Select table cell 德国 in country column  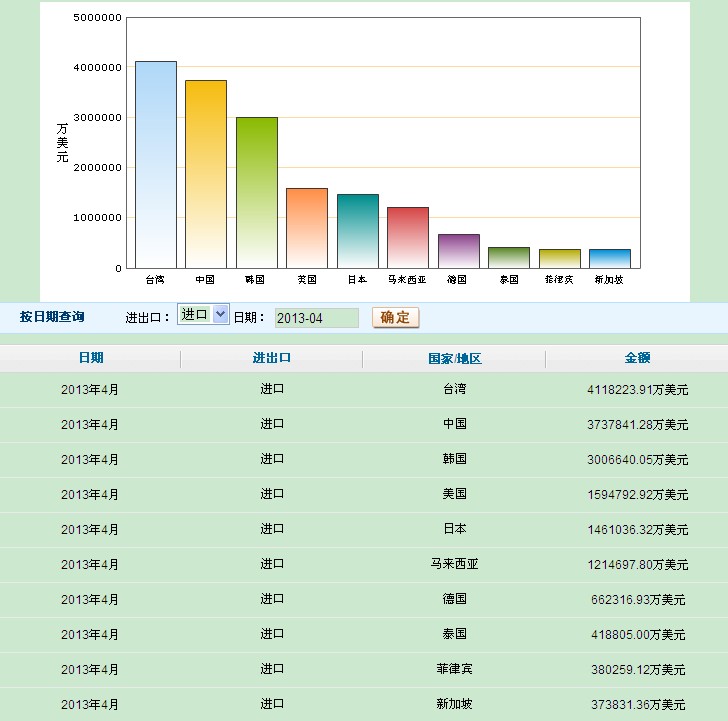[455, 599]
